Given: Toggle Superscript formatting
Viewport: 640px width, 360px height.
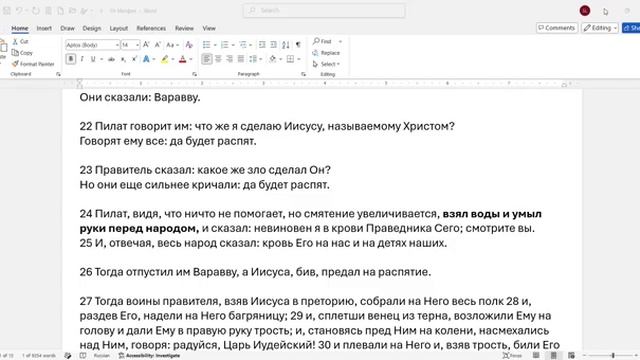Looking at the screenshot, I should [x=134, y=59].
